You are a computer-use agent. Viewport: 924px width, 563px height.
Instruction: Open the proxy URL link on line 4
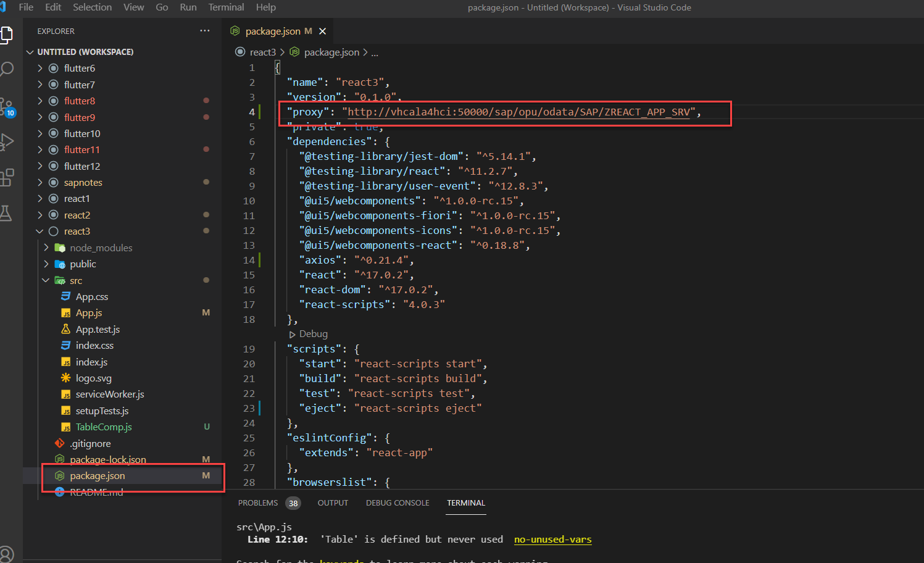point(518,112)
